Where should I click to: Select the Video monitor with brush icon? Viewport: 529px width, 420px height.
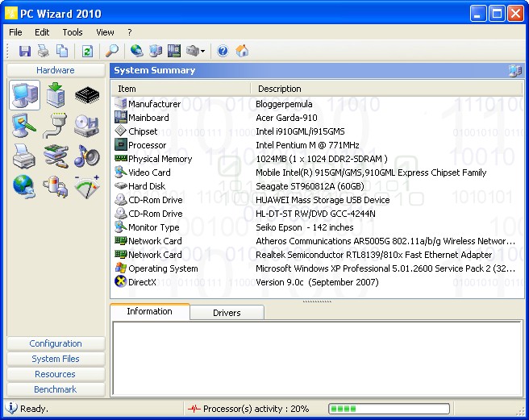(x=24, y=126)
